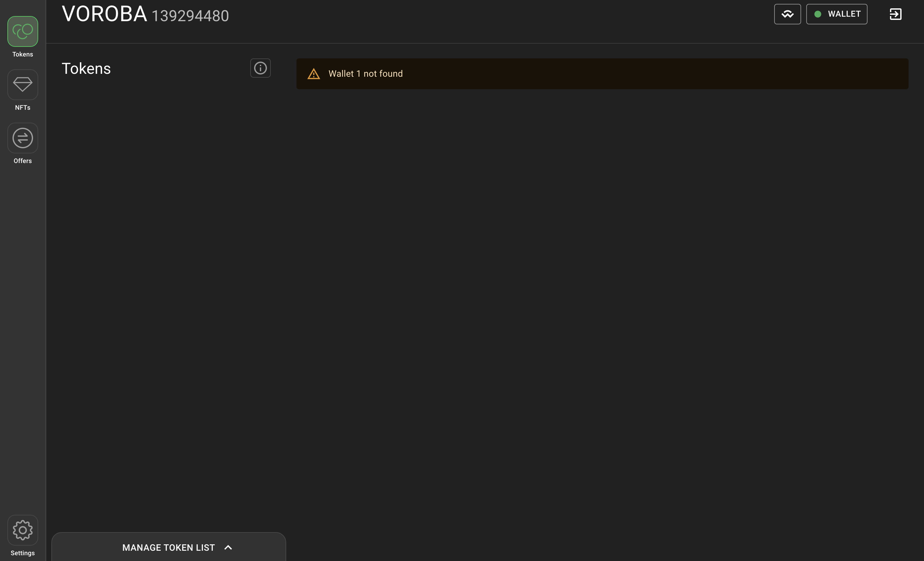Screen dimensions: 924x561
Task: Click the VOROBA wallet title
Action: pyautogui.click(x=104, y=13)
